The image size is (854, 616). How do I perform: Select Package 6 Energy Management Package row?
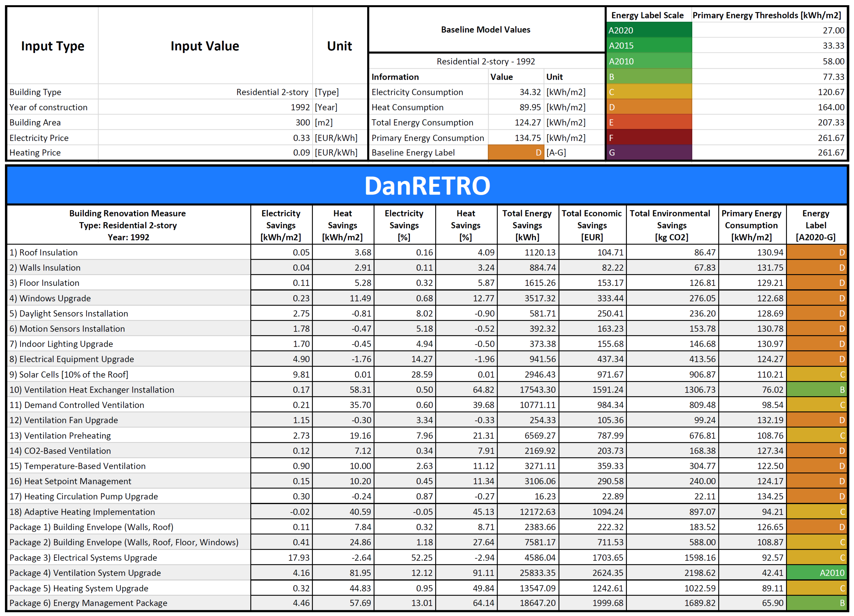coord(88,603)
